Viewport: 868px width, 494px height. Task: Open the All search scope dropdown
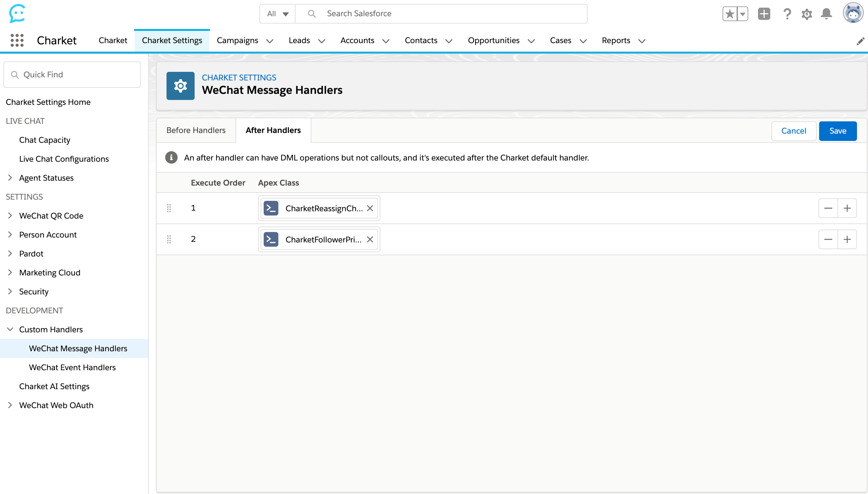click(277, 13)
